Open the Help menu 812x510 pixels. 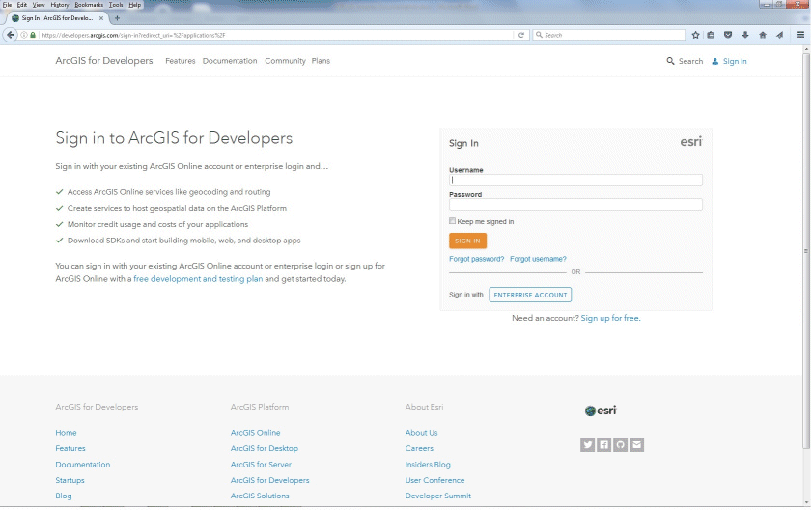click(x=134, y=5)
